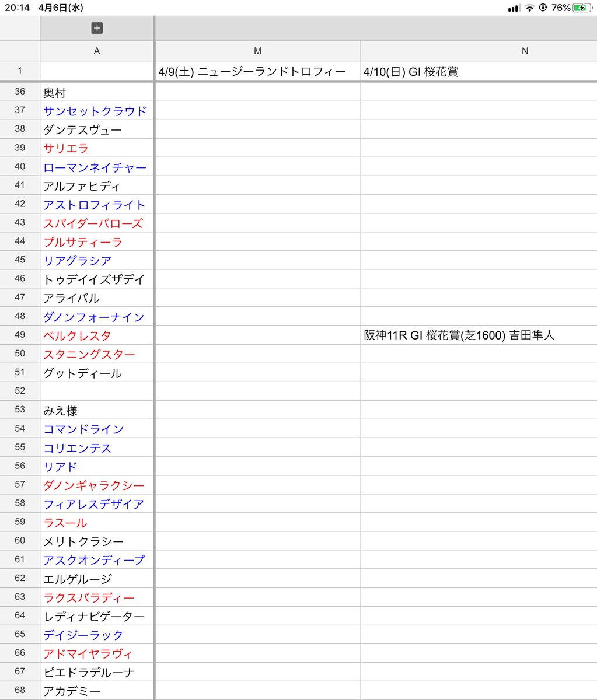Select cell 'グットディール'

pos(97,373)
